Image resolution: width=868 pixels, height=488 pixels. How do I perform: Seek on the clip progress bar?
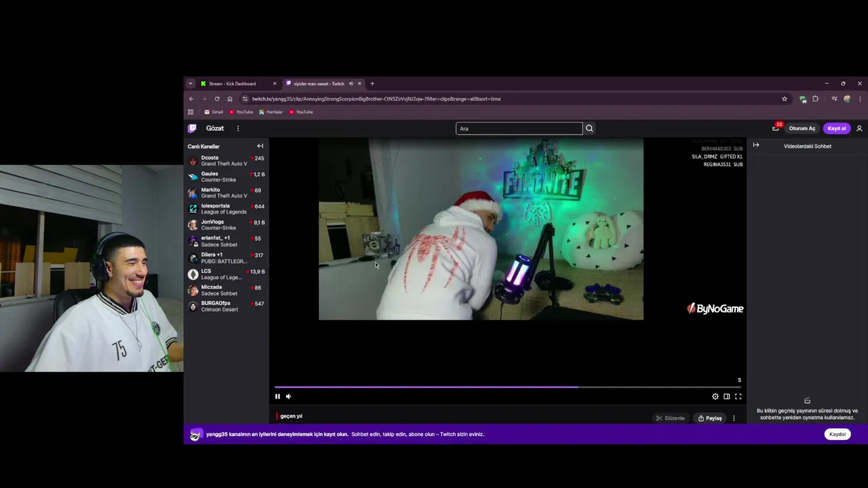click(x=508, y=387)
